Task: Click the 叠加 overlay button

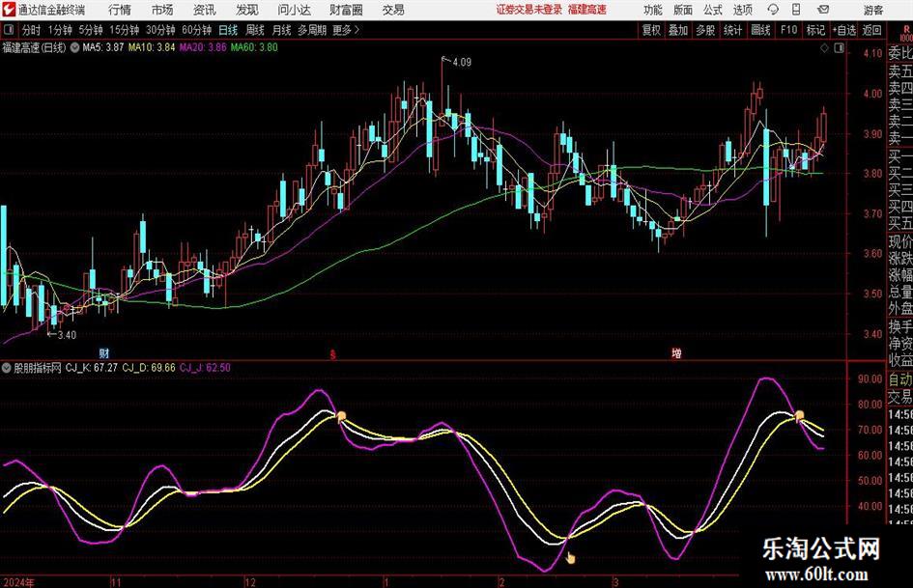Action: 678,30
